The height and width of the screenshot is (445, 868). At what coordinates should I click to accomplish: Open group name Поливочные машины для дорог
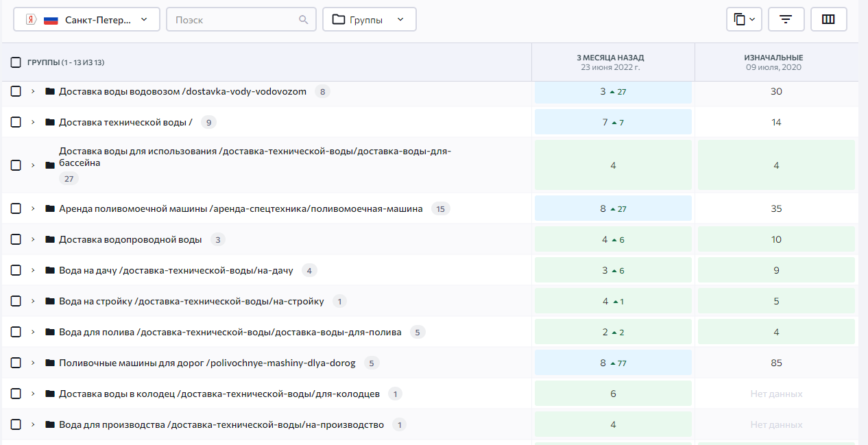pyautogui.click(x=207, y=363)
